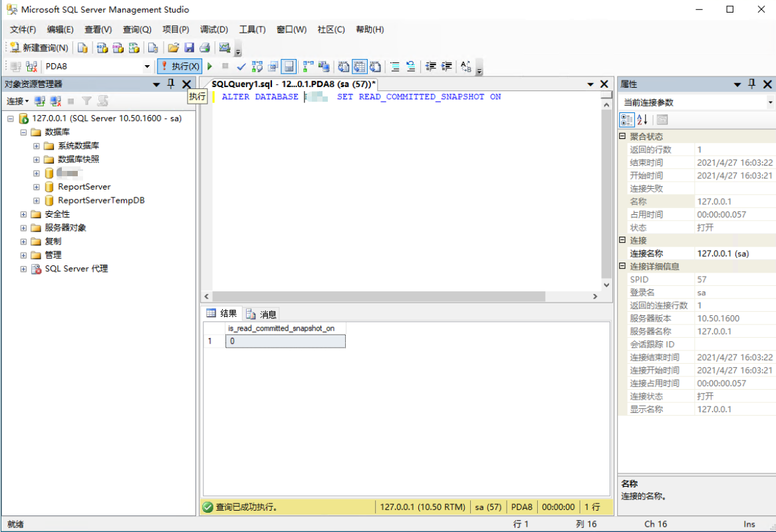Screen dimensions: 776x532
Task: Toggle categorized view in the properties panel
Action: 626,119
